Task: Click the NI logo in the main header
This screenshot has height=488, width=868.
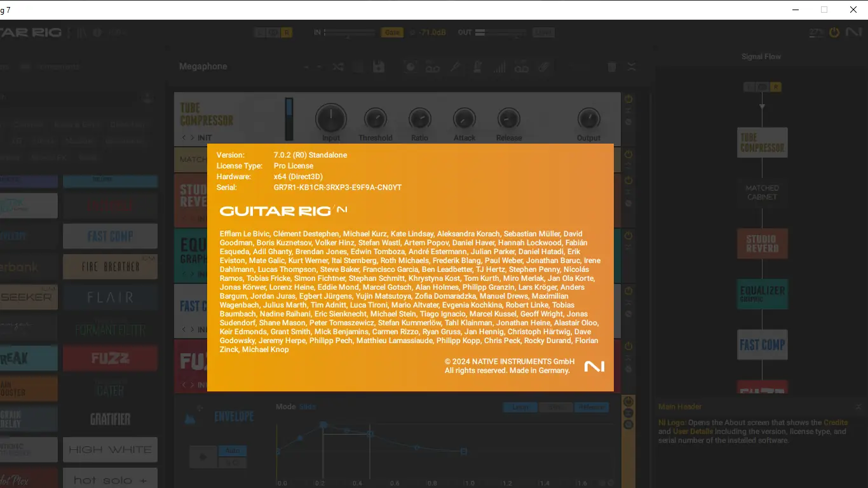Action: tap(853, 32)
